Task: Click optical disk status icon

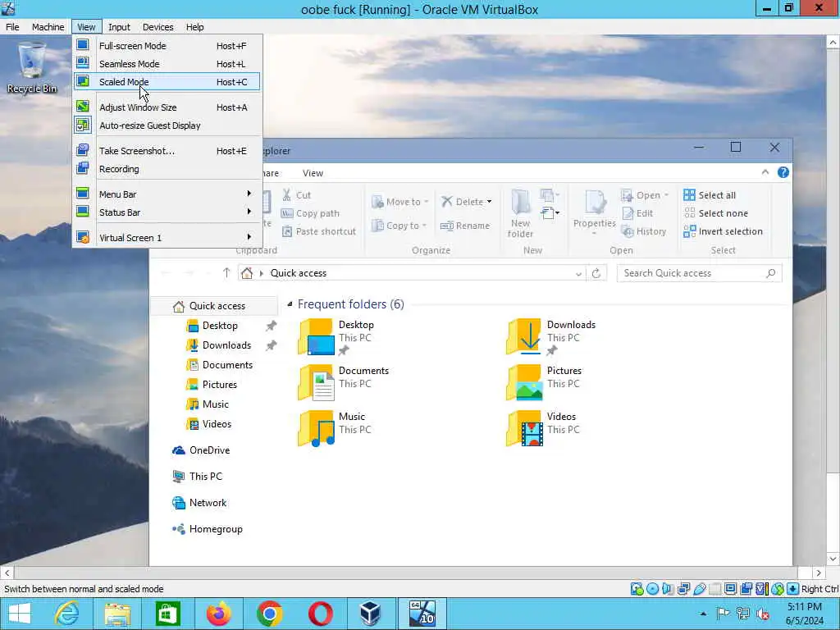Action: coord(652,589)
